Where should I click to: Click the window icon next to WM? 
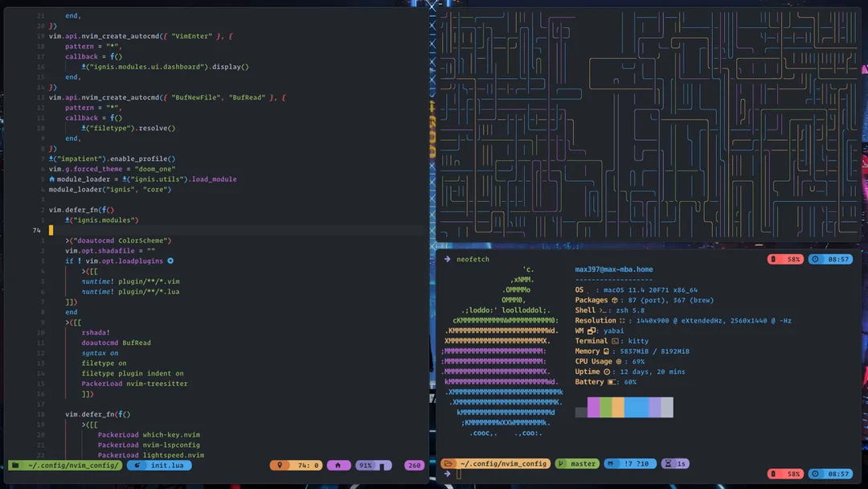[592, 331]
